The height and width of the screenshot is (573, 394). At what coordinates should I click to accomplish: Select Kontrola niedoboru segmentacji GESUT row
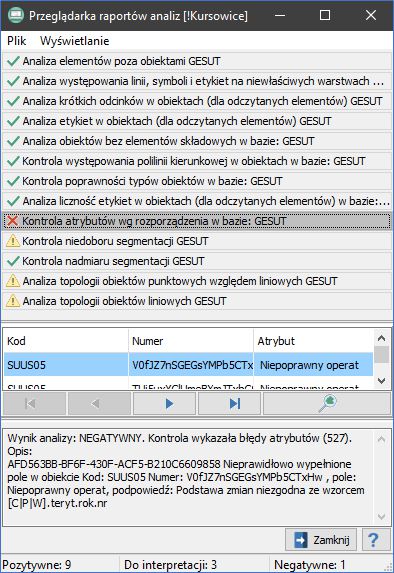[197, 241]
